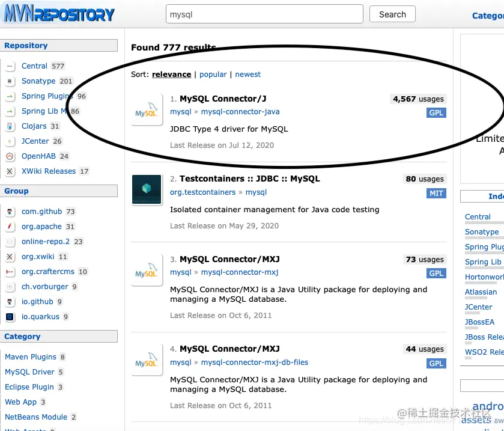This screenshot has width=504, height=431.
Task: Filter by NetBeans Module category
Action: click(36, 417)
